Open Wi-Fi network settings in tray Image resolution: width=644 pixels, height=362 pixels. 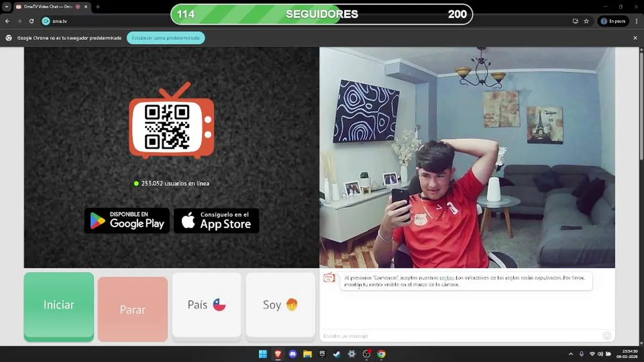[592, 354]
